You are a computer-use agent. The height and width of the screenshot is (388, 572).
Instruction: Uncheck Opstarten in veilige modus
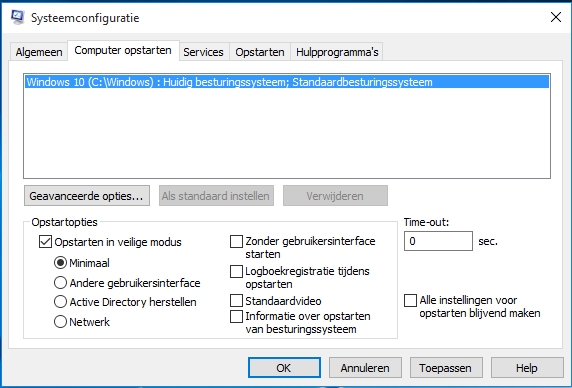(45, 242)
